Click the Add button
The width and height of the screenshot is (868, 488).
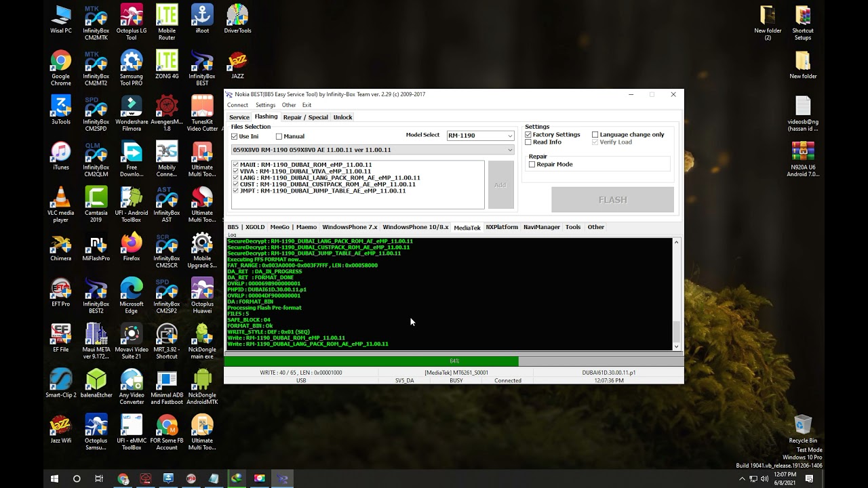pyautogui.click(x=500, y=184)
